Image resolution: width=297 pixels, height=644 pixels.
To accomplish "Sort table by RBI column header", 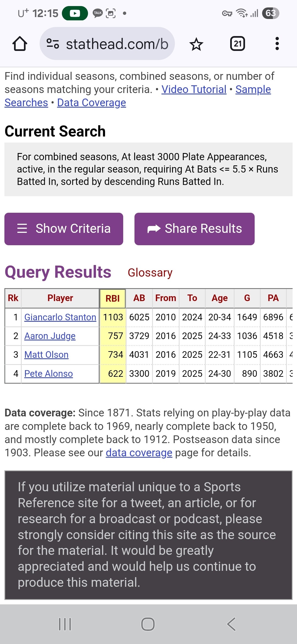I will pyautogui.click(x=112, y=298).
